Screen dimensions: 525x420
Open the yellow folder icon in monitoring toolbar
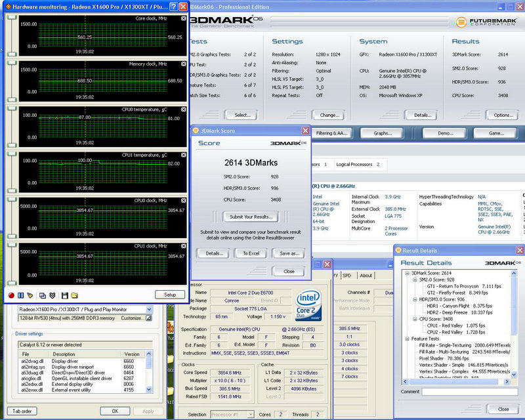(74, 295)
